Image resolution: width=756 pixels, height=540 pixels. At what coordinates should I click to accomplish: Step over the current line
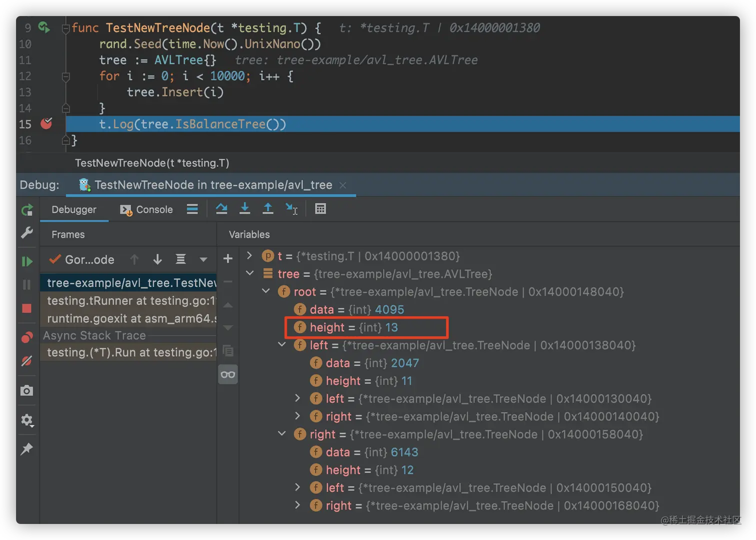[x=221, y=209]
